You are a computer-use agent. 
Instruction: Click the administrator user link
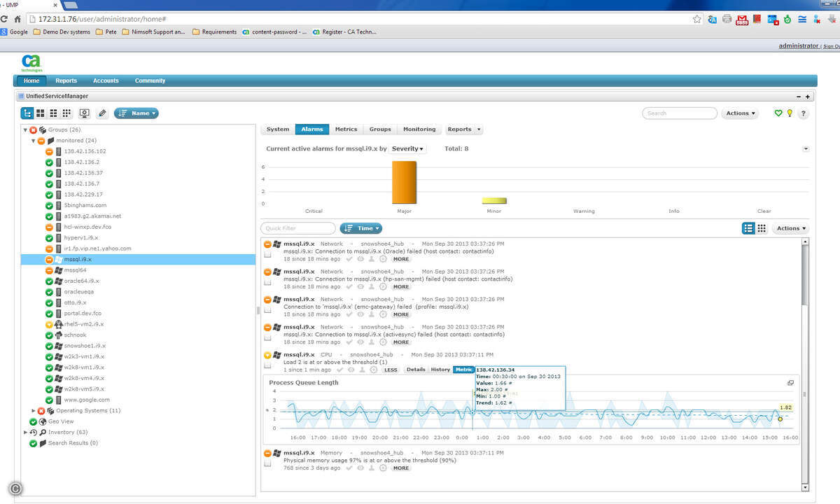click(798, 46)
